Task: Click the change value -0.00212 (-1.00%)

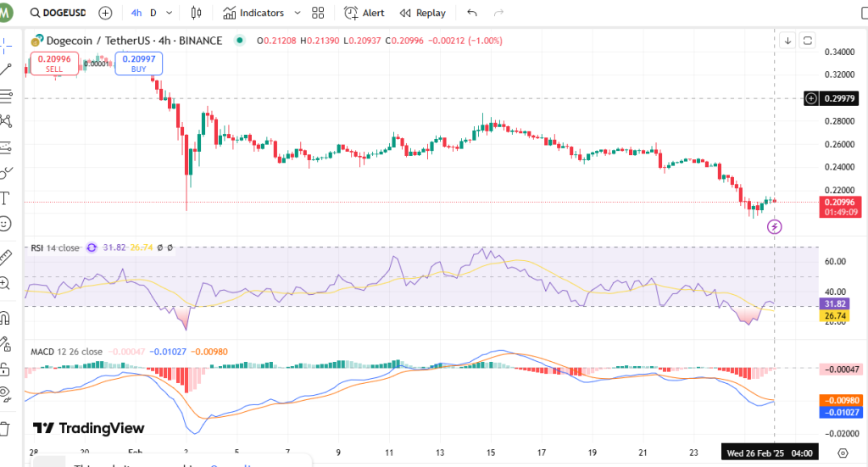Action: click(x=465, y=41)
